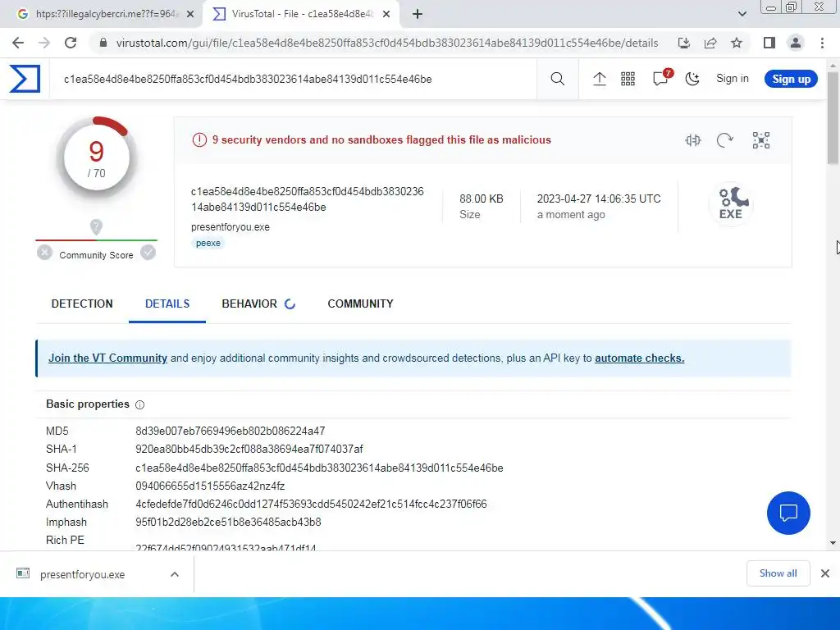
Task: Click the share page icon
Action: point(710,43)
